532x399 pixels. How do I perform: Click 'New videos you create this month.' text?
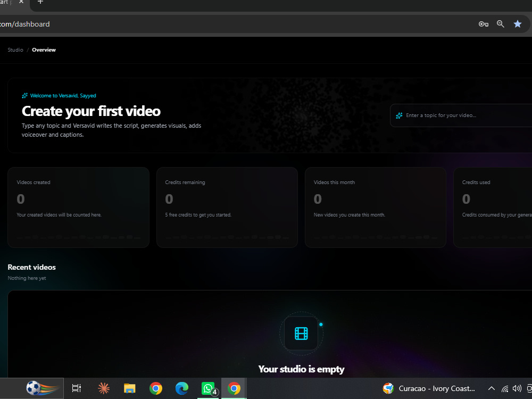pos(350,215)
